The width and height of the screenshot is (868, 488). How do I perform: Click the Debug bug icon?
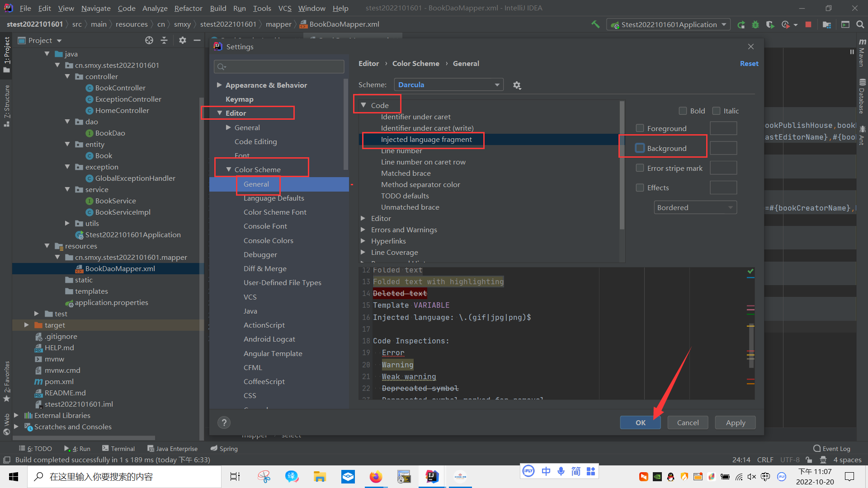(x=755, y=24)
